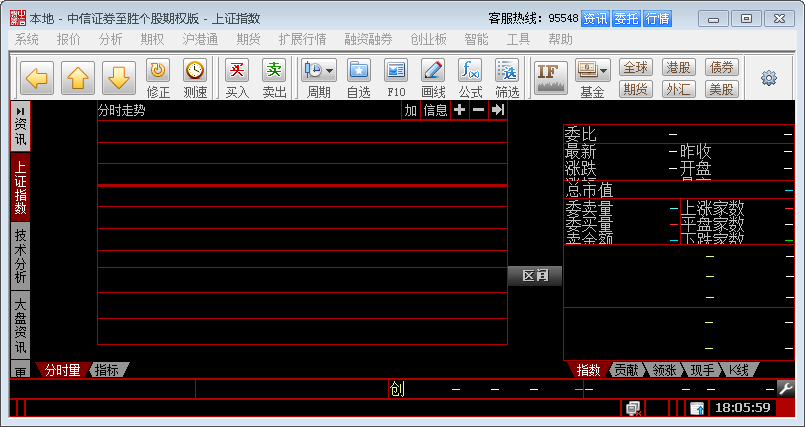805x427 pixels.
Task: Click the back arrow toolbar icon
Action: [37, 76]
